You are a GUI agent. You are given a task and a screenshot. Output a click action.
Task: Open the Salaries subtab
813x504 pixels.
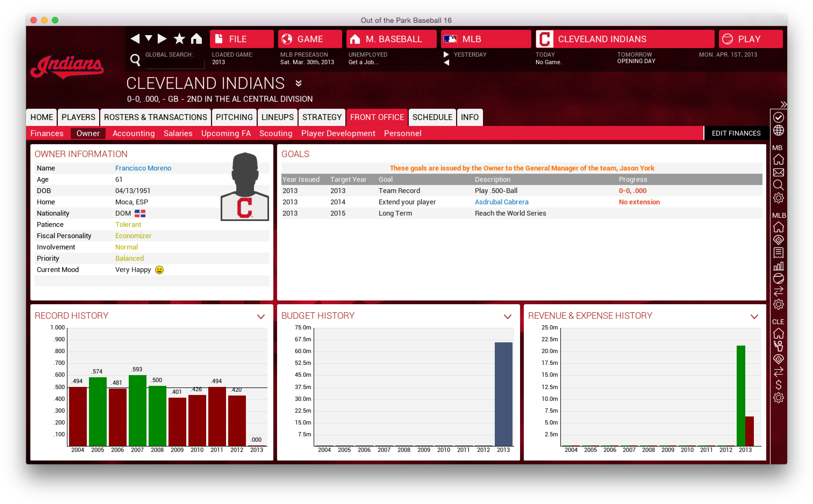pos(178,133)
